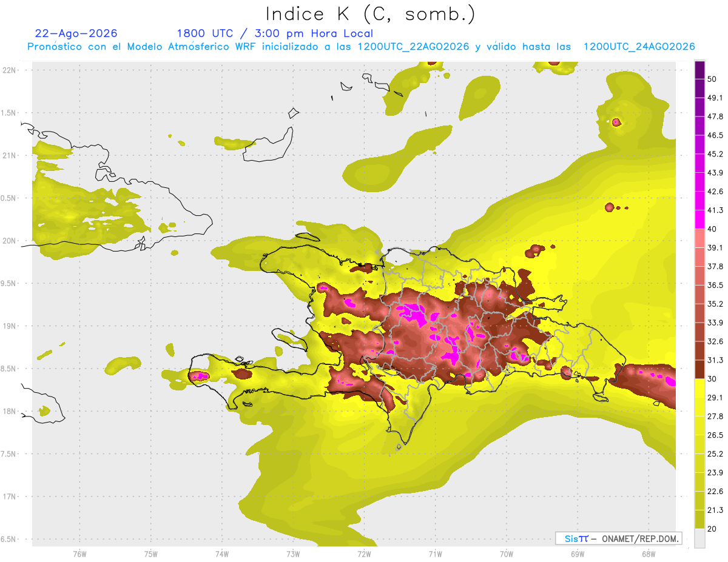This screenshot has width=728, height=562.
Task: Click the color bar value "36.5"
Action: (x=715, y=285)
